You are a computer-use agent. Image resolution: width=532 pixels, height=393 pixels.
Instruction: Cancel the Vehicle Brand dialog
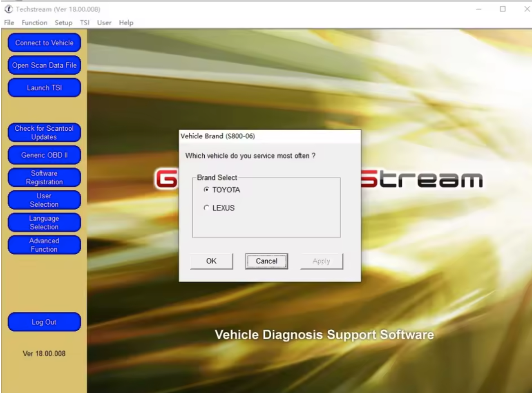tap(266, 261)
